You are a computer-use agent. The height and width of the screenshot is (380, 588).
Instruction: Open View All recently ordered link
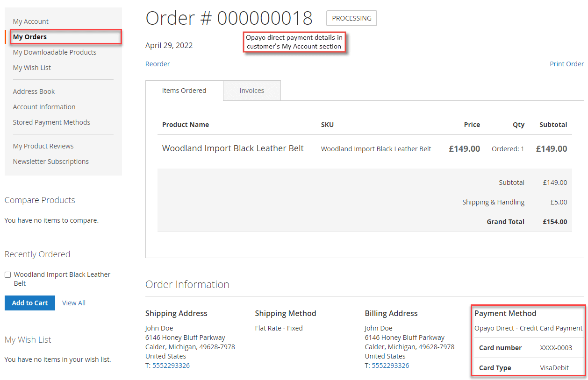[74, 303]
